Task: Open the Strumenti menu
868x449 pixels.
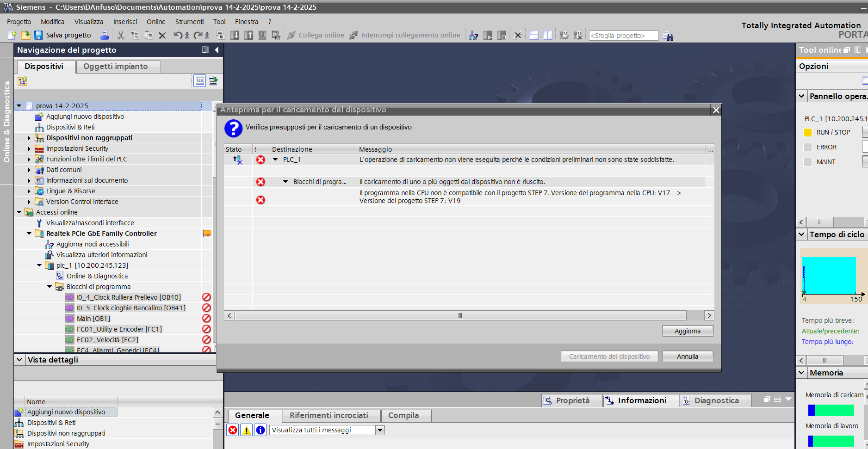Action: click(189, 22)
